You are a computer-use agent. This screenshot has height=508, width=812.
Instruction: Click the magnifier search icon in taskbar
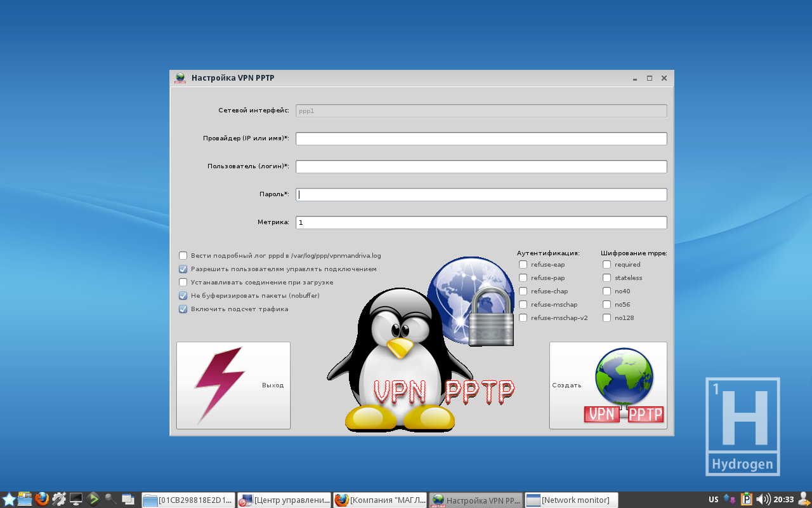click(110, 499)
